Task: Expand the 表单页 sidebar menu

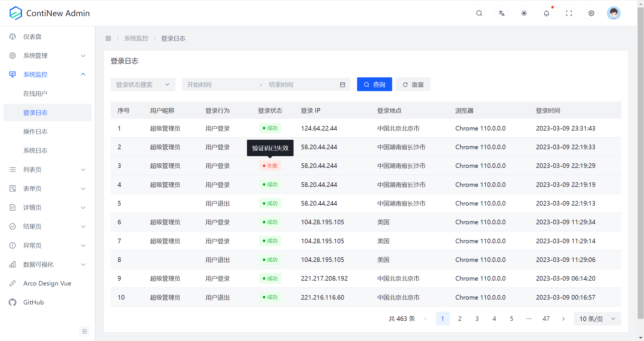Action: click(x=47, y=188)
